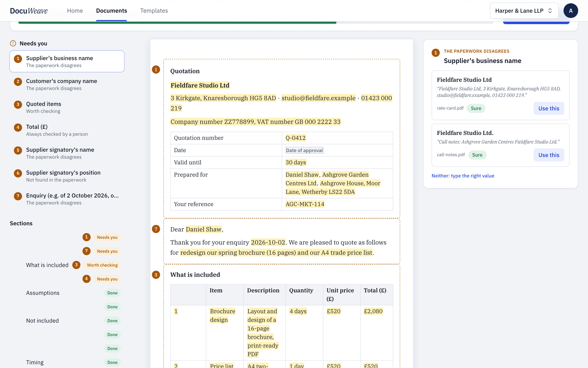The image size is (588, 368).
Task: Click the highlighted AGC-MKT-114 reference
Action: click(305, 204)
